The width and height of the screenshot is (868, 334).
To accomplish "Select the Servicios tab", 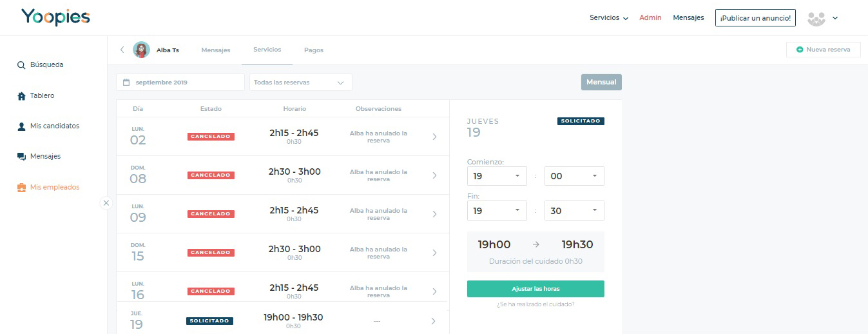I will point(267,50).
